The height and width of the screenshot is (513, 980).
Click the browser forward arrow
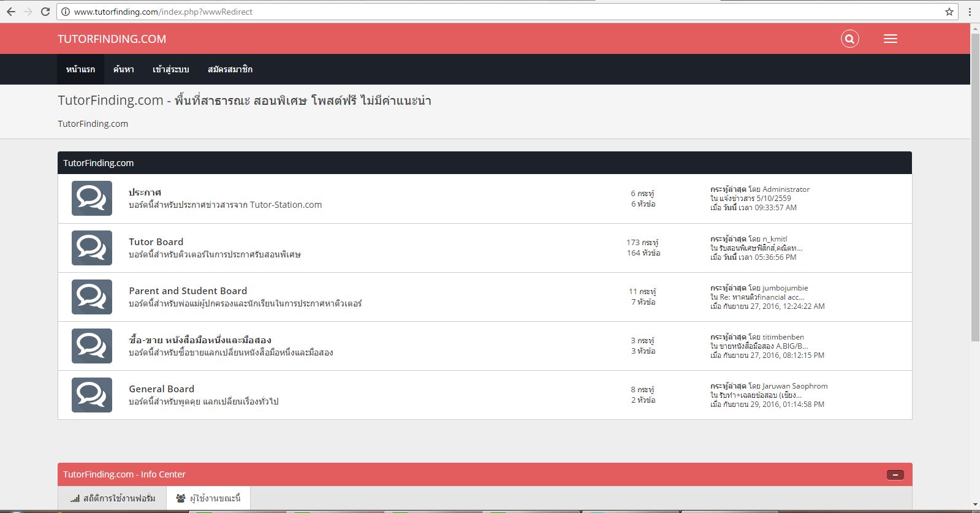[x=28, y=12]
